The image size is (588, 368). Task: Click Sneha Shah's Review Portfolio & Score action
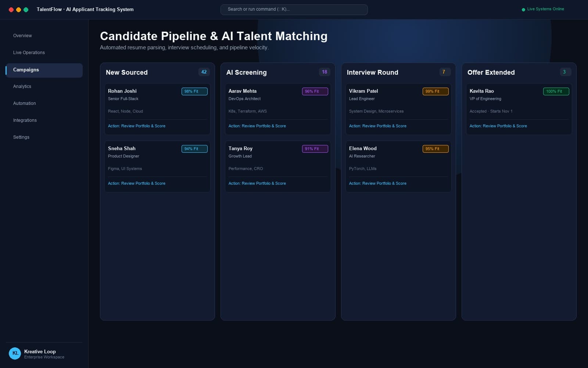pyautogui.click(x=137, y=183)
